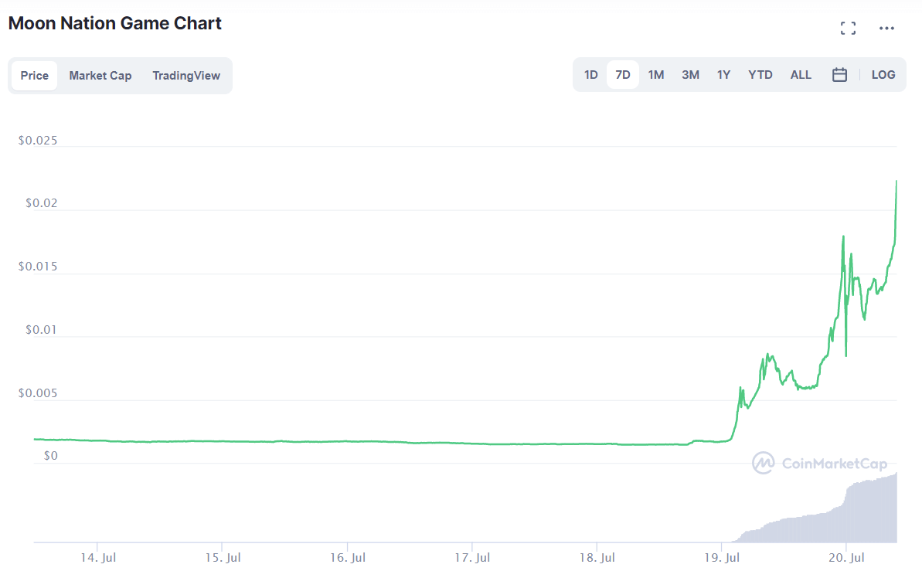
Task: Show ALL time price history
Action: [801, 75]
